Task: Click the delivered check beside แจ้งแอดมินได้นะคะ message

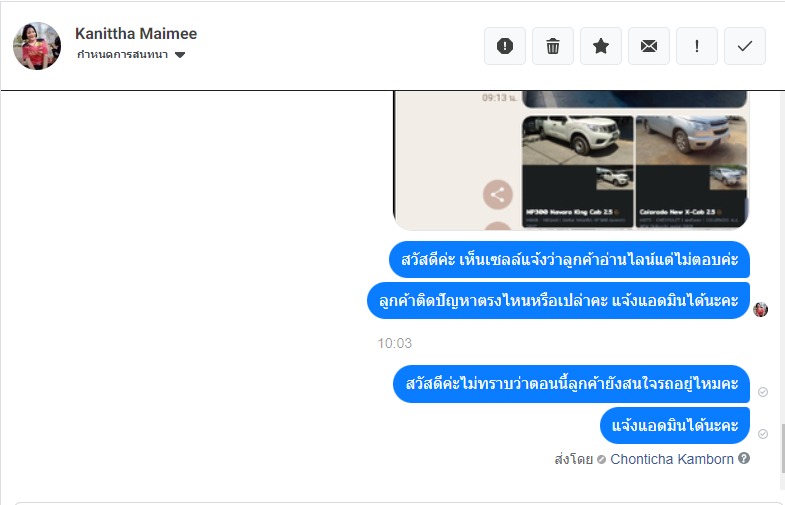Action: coord(763,434)
